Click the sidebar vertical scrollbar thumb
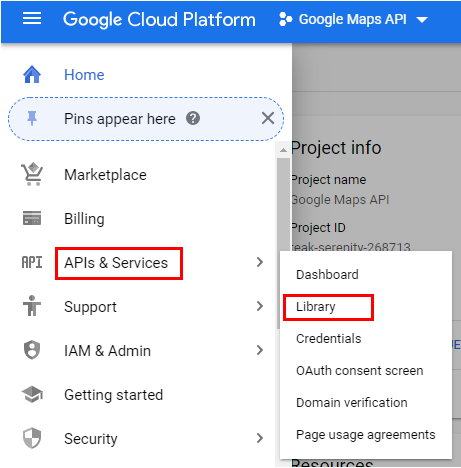 [x=283, y=243]
